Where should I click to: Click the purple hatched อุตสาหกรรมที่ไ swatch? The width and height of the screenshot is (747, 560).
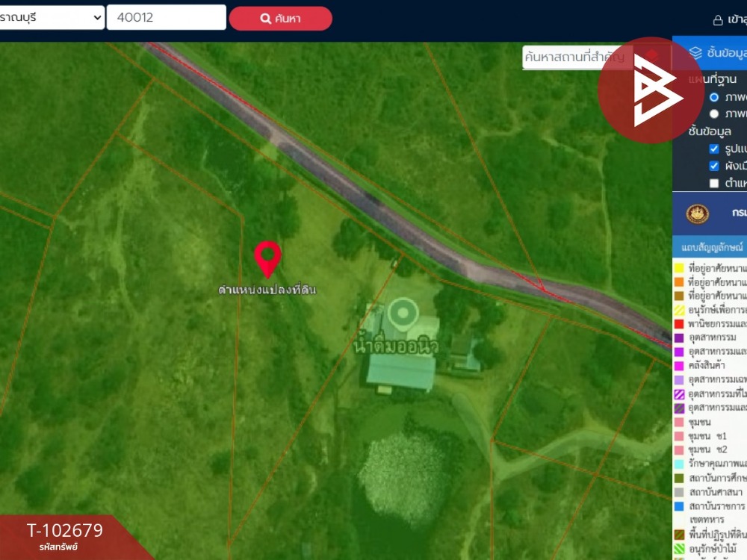point(679,393)
